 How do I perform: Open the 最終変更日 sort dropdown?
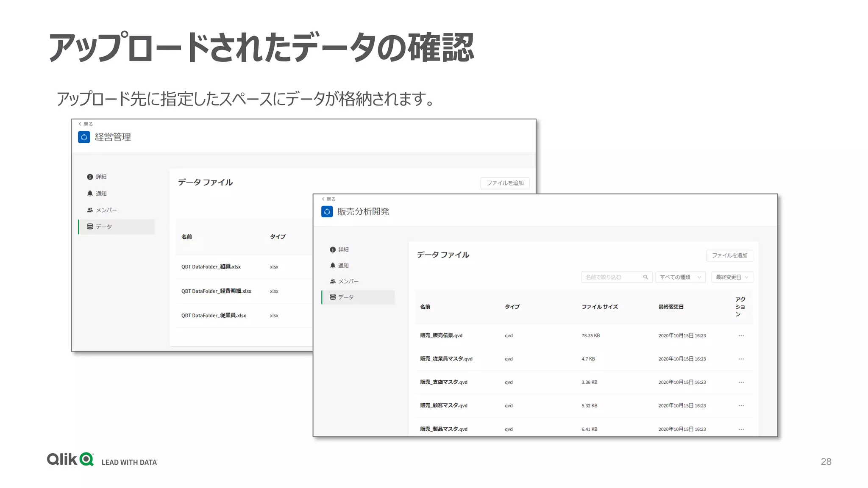[732, 277]
